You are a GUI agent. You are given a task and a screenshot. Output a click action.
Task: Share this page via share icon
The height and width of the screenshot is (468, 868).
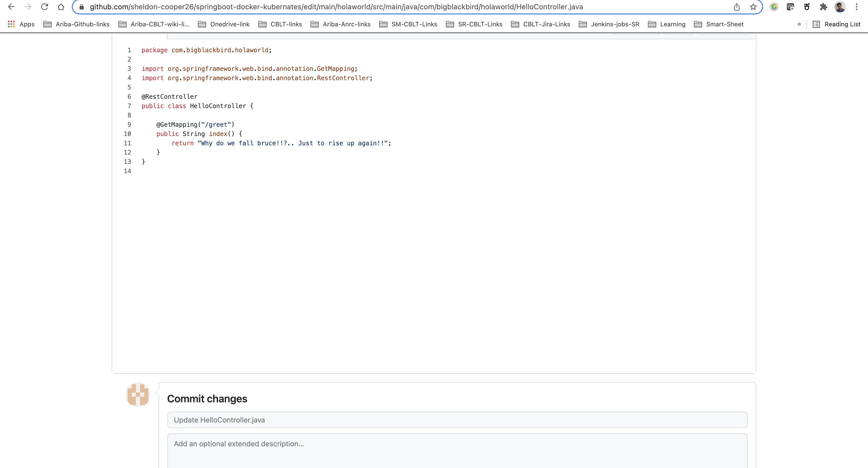point(737,7)
